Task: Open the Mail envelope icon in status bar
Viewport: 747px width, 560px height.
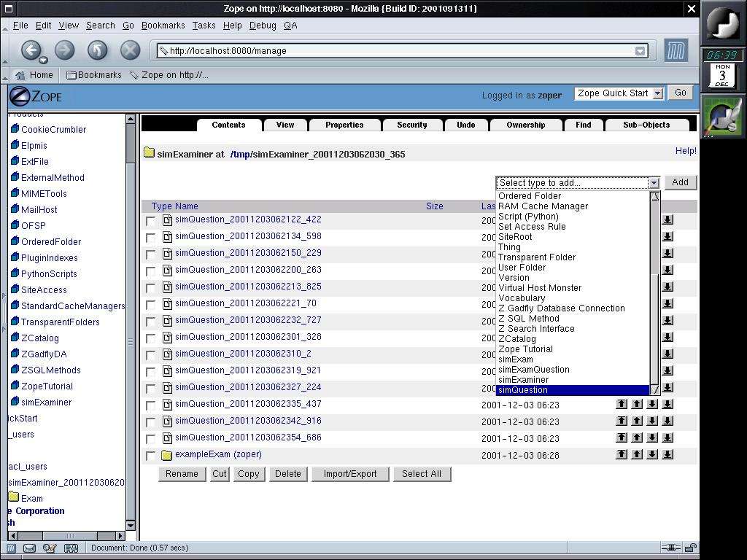Action: pos(29,548)
